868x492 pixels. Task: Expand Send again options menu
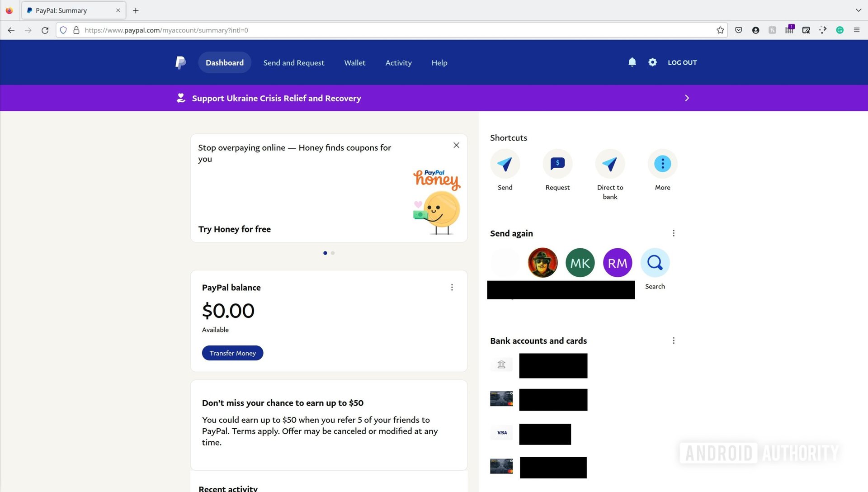(x=673, y=233)
